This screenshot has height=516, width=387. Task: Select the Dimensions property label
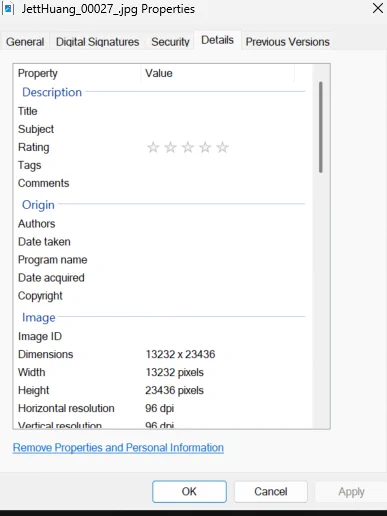click(x=45, y=354)
